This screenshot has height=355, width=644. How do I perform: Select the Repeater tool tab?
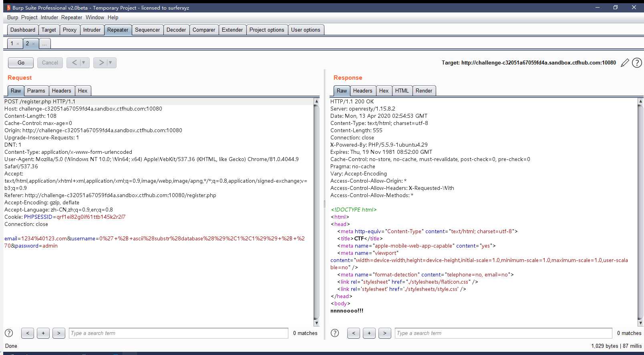coord(118,30)
